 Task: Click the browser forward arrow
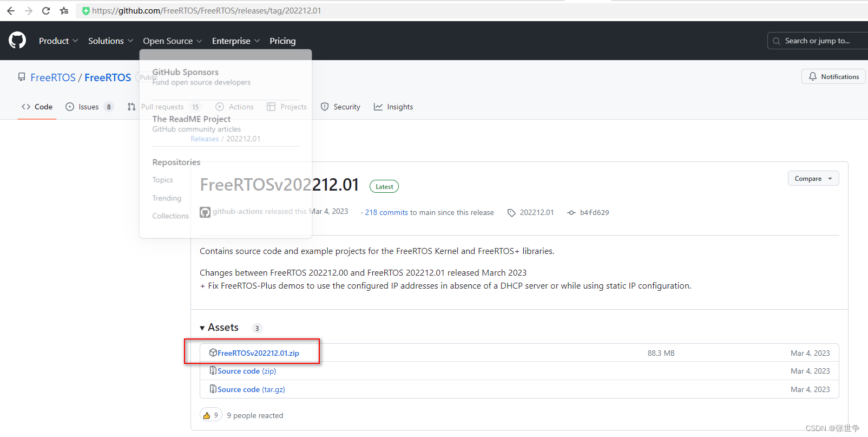[x=29, y=11]
